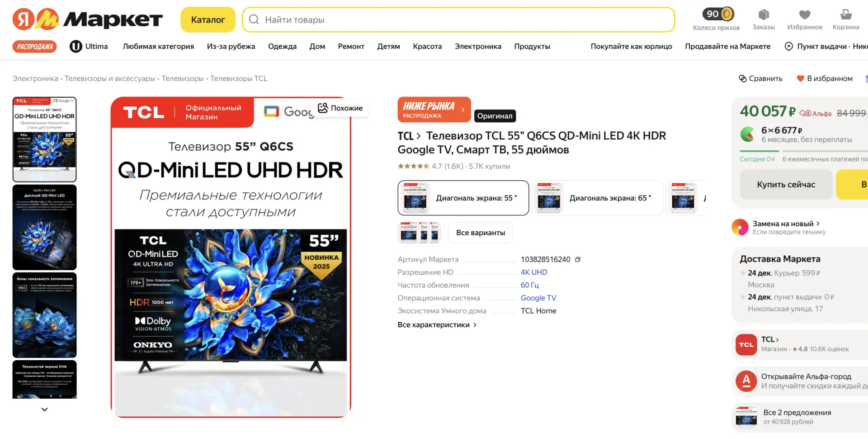This screenshot has width=868, height=439.
Task: Open Избранное heart icon in header
Action: coord(805,15)
